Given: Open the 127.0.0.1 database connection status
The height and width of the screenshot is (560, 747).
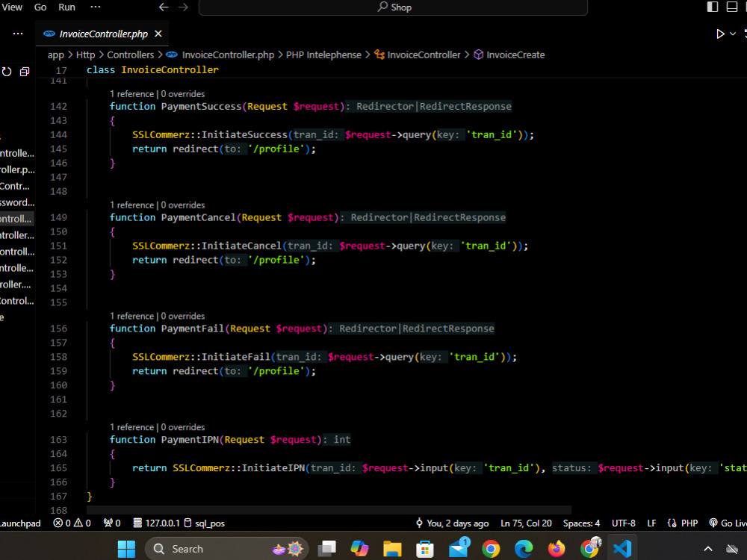Looking at the screenshot, I should pos(156,523).
